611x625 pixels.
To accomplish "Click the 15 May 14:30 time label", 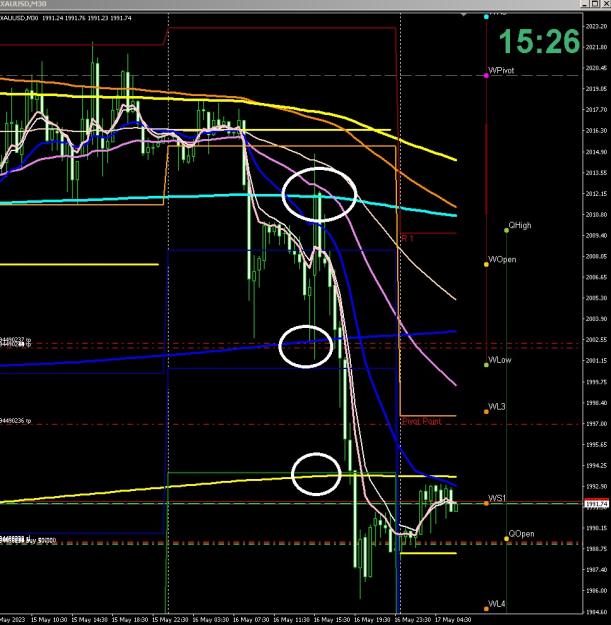I will click(x=89, y=620).
